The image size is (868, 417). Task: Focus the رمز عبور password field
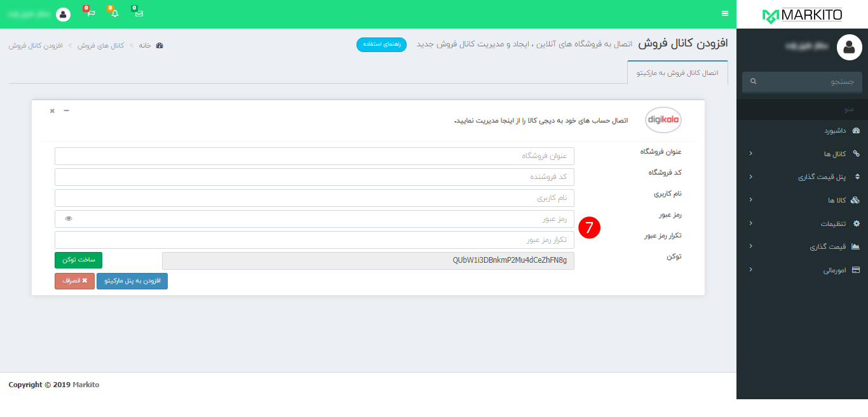coord(315,219)
